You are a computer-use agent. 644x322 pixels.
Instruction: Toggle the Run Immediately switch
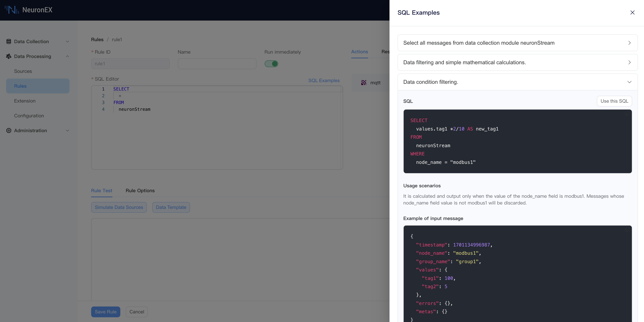point(271,64)
